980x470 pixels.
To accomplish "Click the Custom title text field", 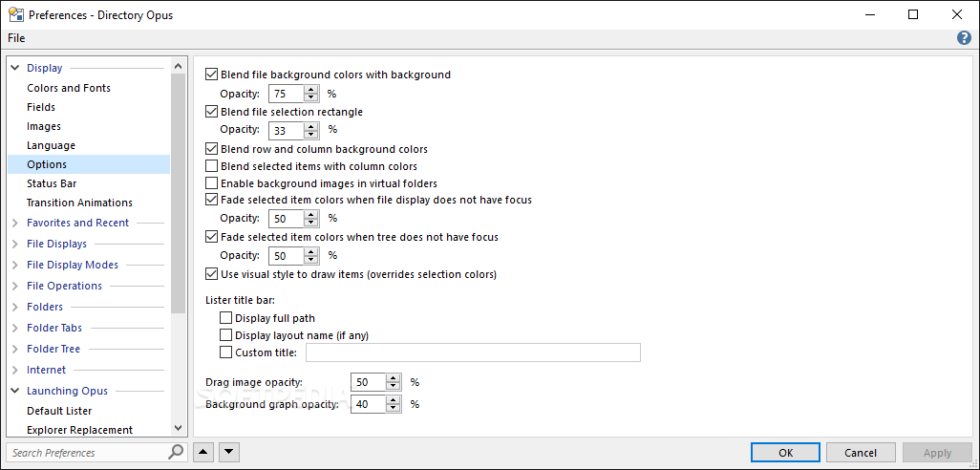I will click(473, 352).
